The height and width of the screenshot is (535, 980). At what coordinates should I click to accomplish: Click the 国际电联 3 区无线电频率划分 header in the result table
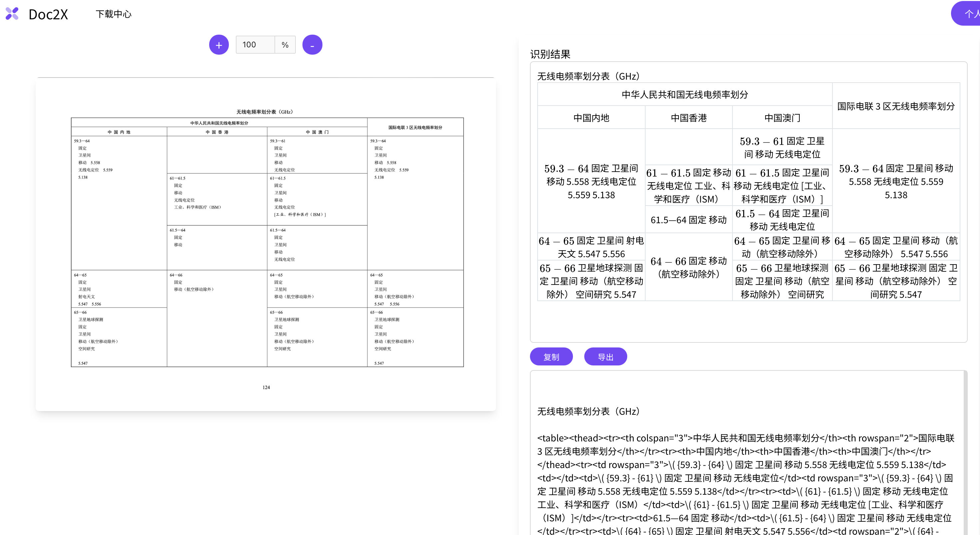click(896, 106)
